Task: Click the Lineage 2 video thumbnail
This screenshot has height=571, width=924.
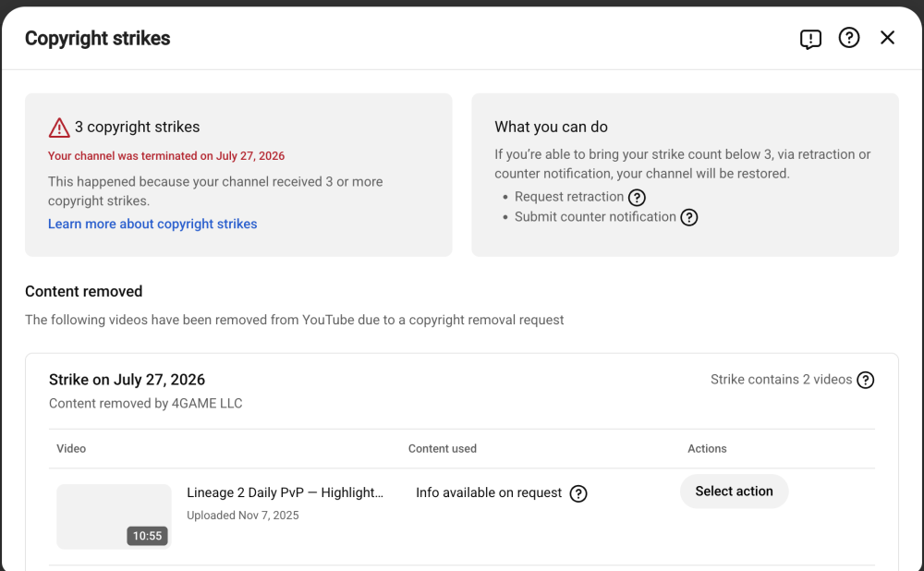Action: [114, 516]
